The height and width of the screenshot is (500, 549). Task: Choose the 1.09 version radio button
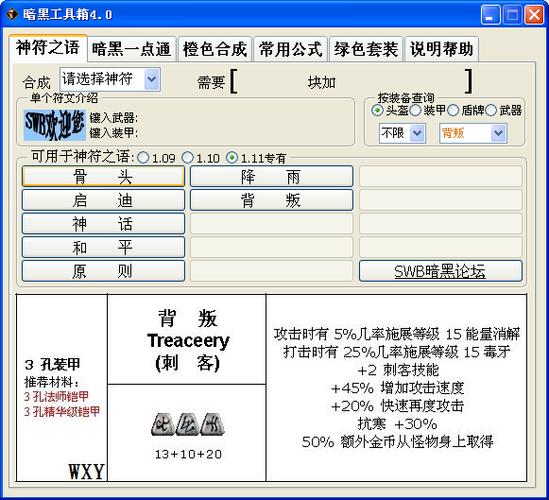143,158
